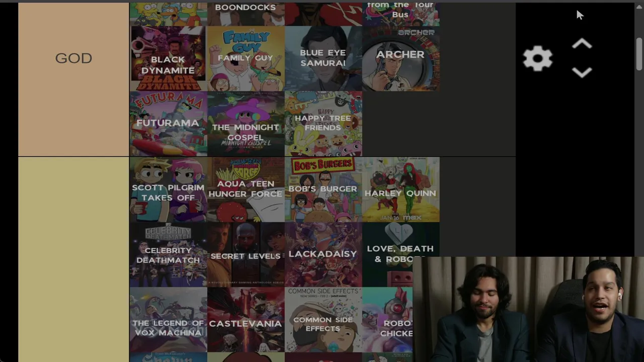Select The Midnight Gospel tile
644x362 pixels.
[246, 124]
